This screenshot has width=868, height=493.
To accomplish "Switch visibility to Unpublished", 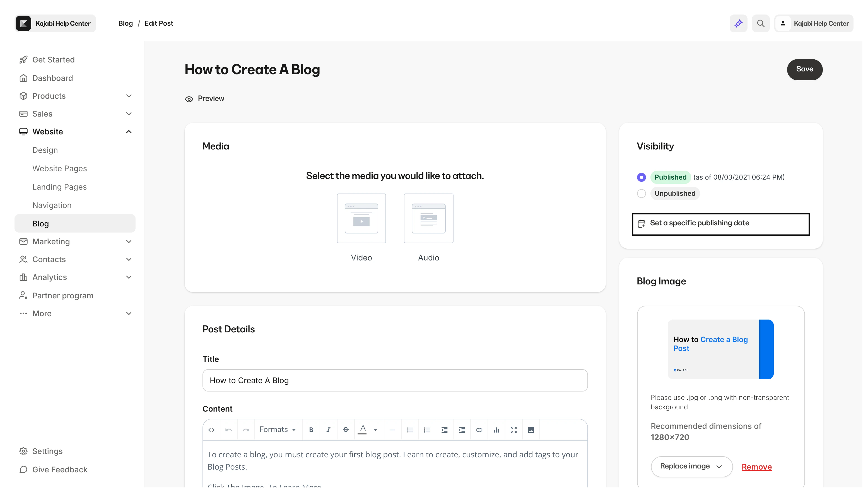I will coord(641,193).
